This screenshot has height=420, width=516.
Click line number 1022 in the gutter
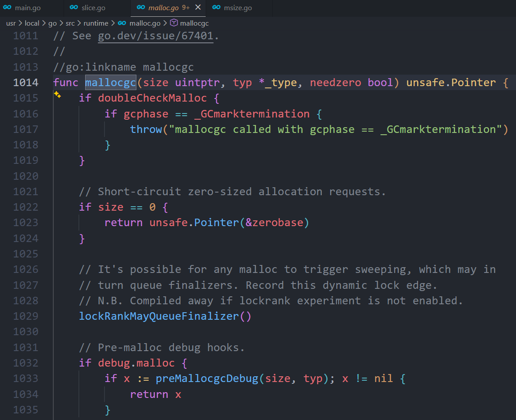[26, 207]
